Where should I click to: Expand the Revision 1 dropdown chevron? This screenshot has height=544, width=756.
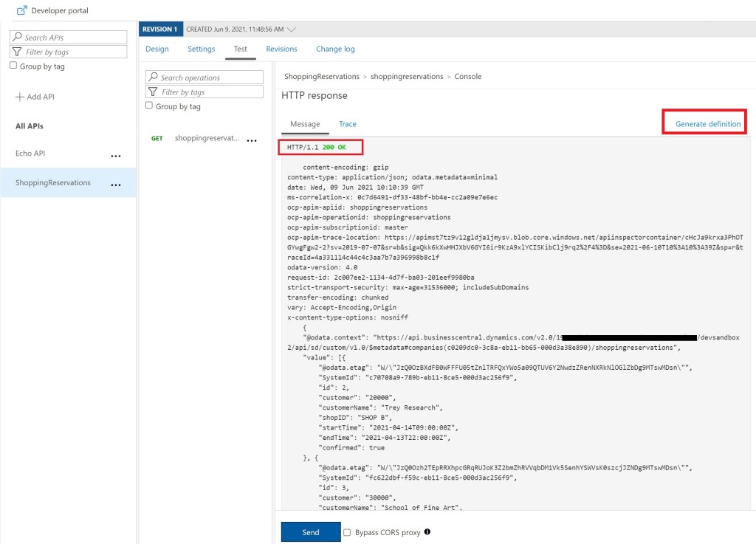point(292,30)
